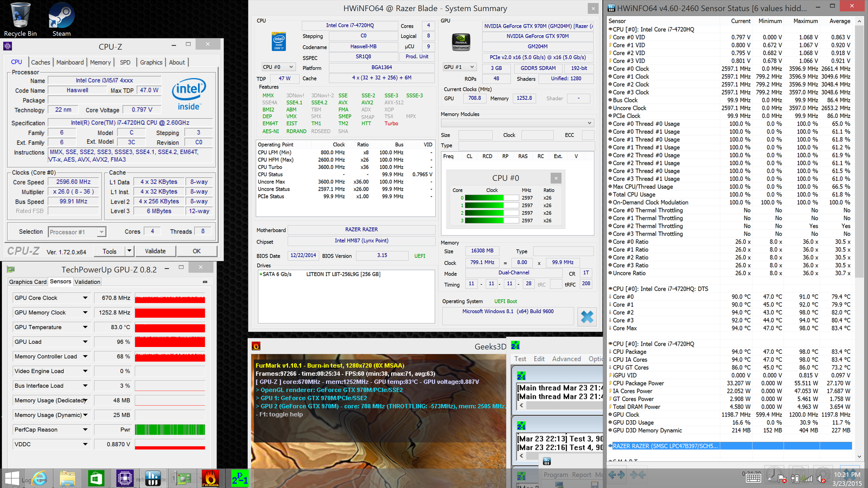
Task: Open the GPU Load sensor dropdown
Action: tap(85, 342)
